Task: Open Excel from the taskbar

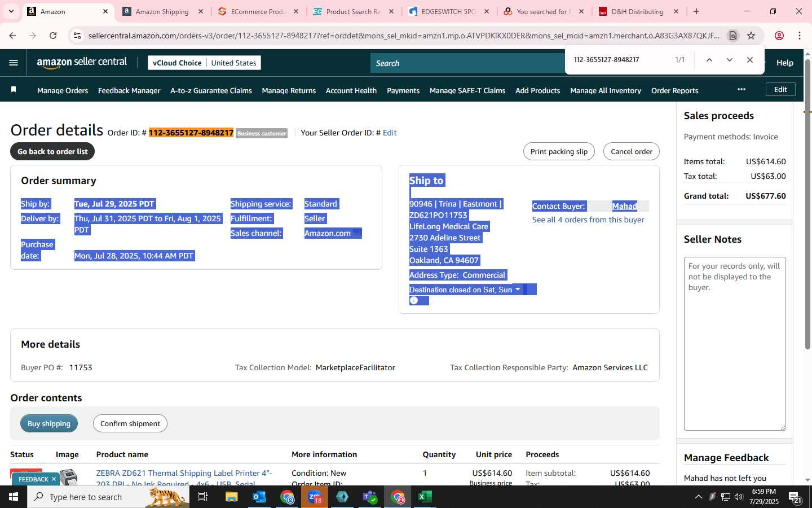Action: [425, 497]
